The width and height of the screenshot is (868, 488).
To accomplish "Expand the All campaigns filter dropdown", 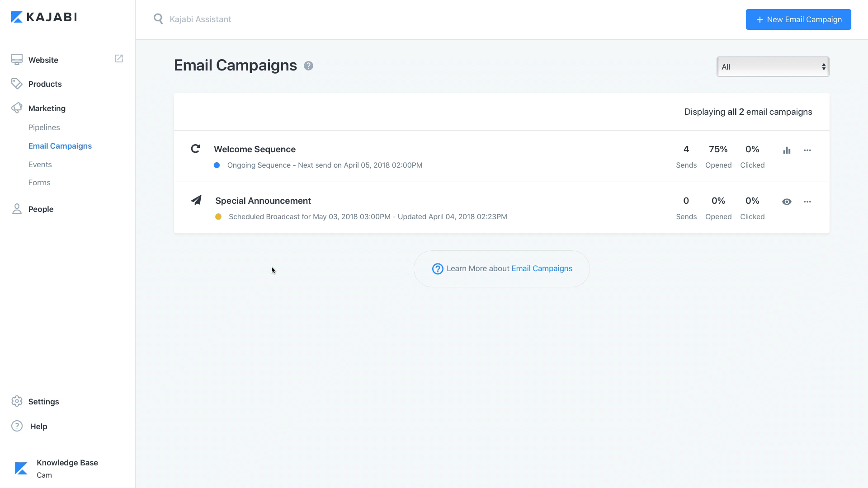I will [x=773, y=67].
